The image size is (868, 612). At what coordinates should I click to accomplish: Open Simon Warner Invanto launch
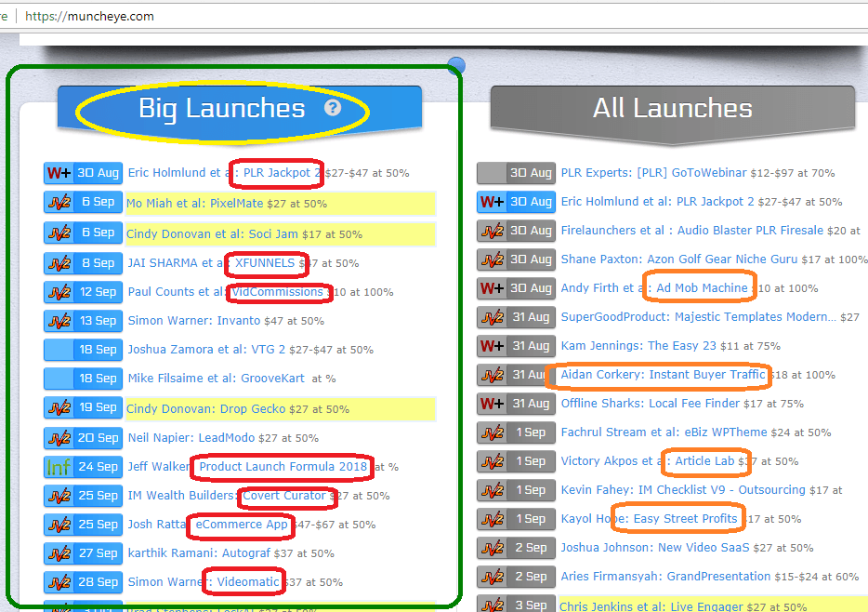[193, 320]
